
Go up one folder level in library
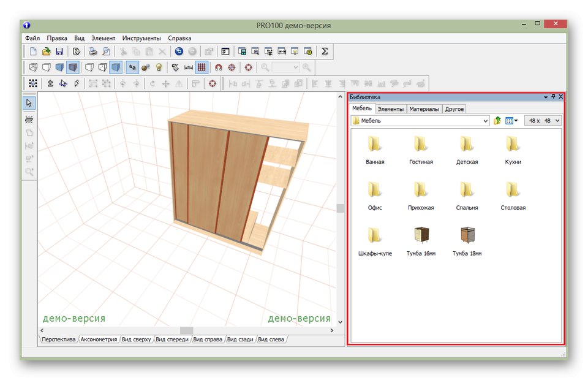[497, 121]
